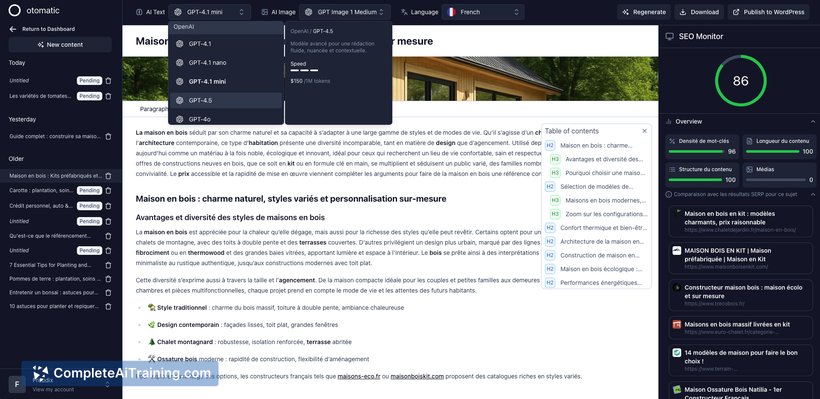Go to 'Avantages et diversité des' H3 in contents
Screen dimensions: 820x399
coord(599,159)
